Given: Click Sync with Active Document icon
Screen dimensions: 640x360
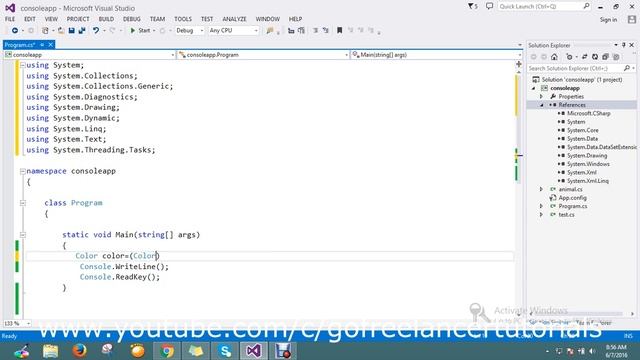Looking at the screenshot, I should click(584, 57).
